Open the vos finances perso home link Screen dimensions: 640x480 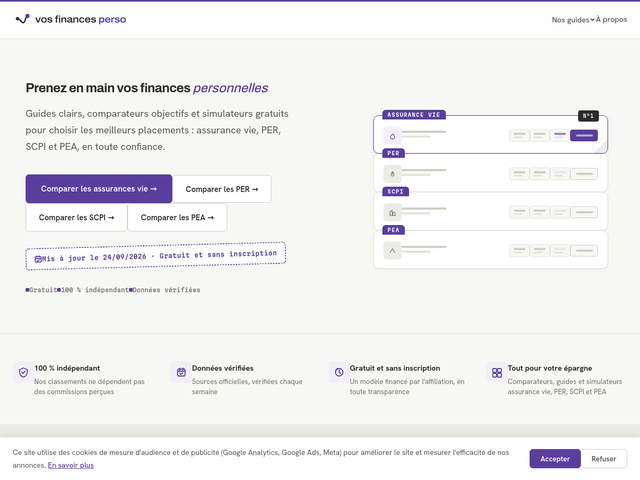71,19
